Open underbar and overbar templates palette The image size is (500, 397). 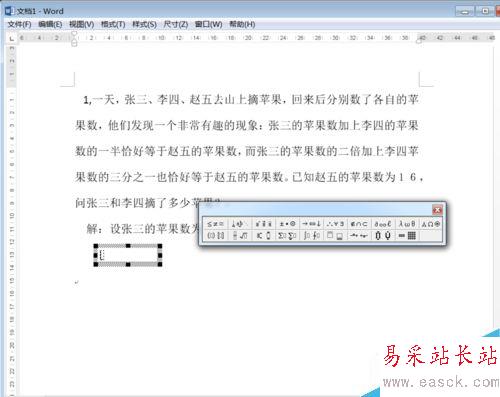pos(335,236)
